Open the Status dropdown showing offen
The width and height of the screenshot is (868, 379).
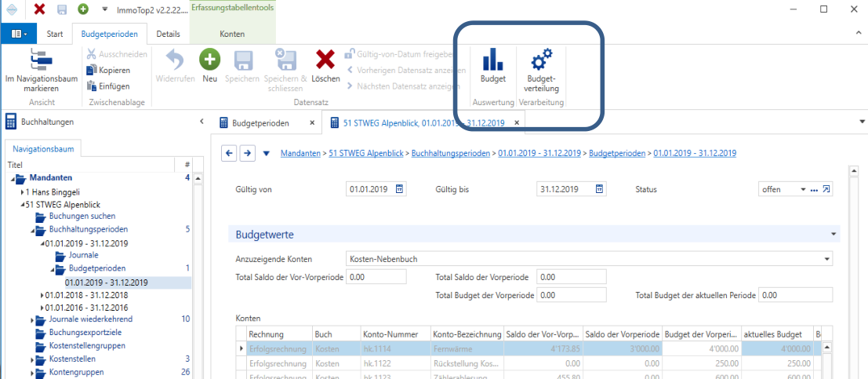[x=803, y=190]
